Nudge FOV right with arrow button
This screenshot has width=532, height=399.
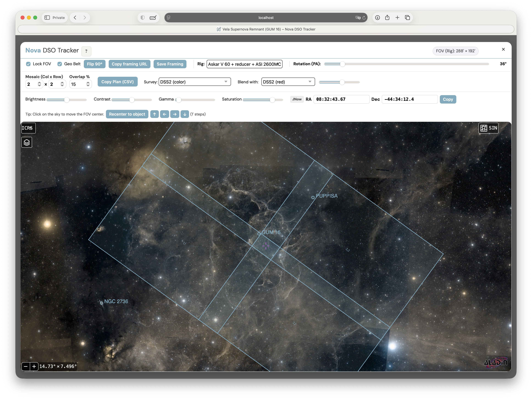point(175,114)
